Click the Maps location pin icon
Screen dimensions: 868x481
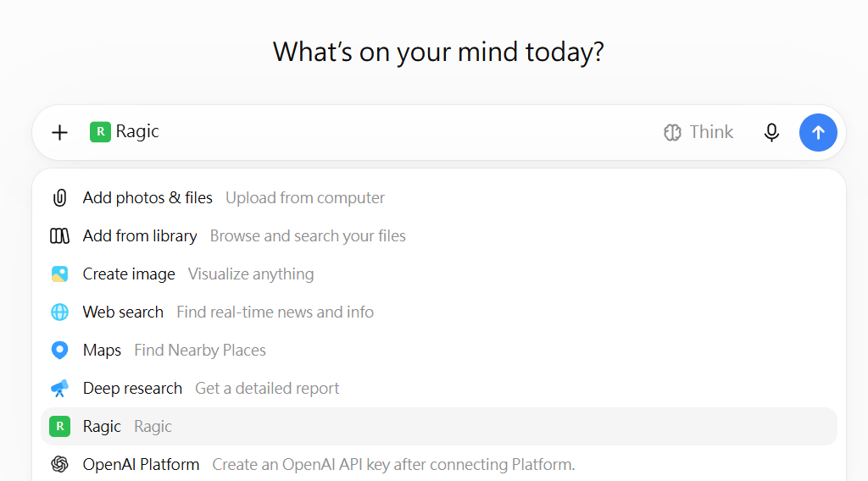coord(60,351)
